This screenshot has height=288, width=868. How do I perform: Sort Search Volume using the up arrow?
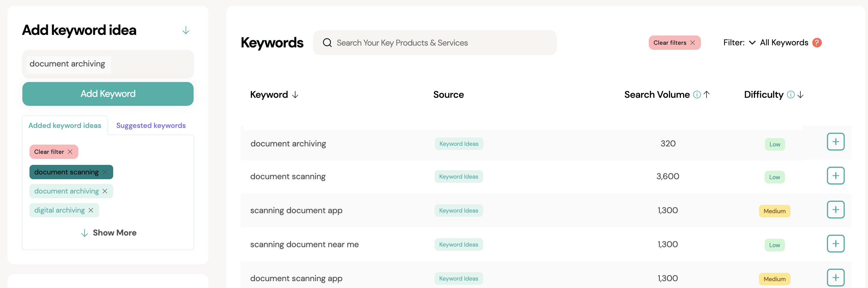point(707,95)
